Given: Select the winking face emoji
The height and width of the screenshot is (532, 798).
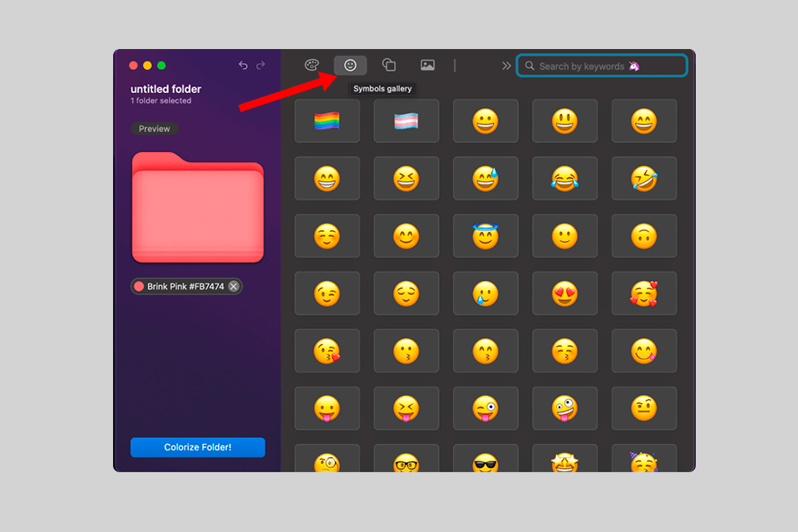Looking at the screenshot, I should tap(328, 293).
